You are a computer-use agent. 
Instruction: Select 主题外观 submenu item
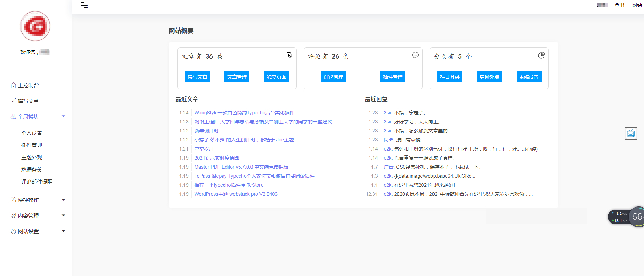[32, 157]
